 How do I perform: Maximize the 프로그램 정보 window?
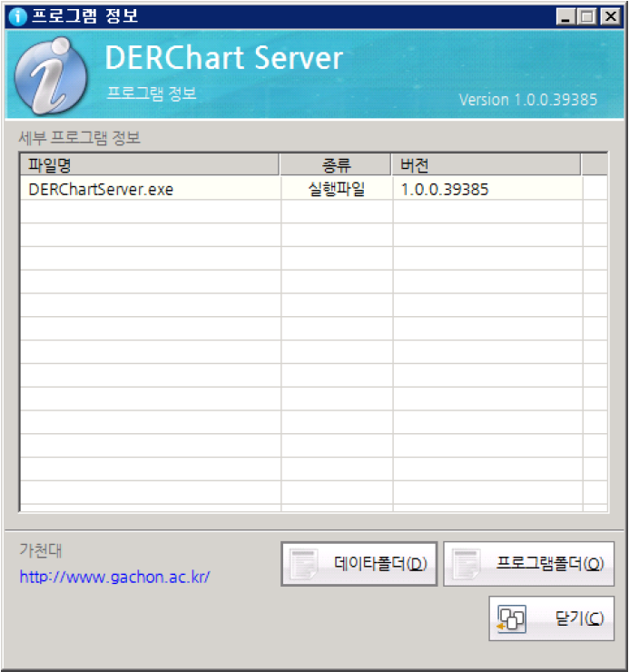pyautogui.click(x=586, y=16)
